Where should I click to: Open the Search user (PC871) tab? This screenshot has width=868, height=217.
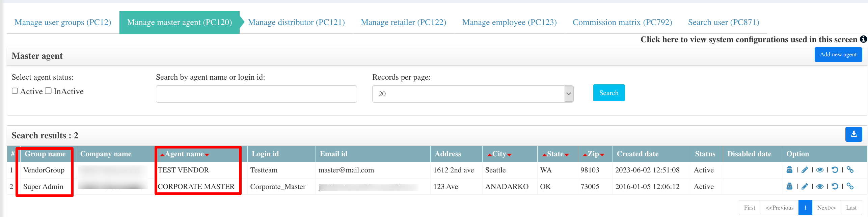(x=723, y=22)
